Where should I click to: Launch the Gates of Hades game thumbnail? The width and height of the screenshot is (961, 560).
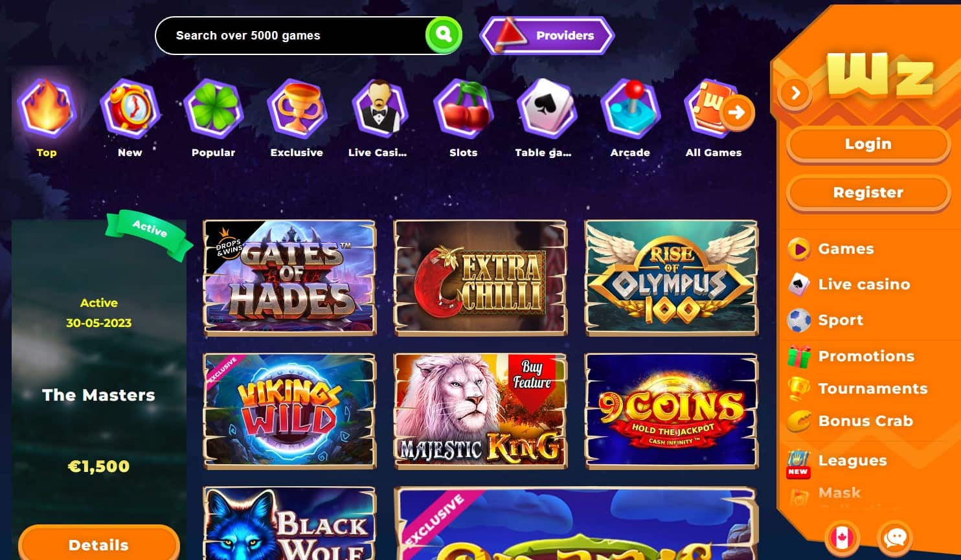tap(289, 278)
